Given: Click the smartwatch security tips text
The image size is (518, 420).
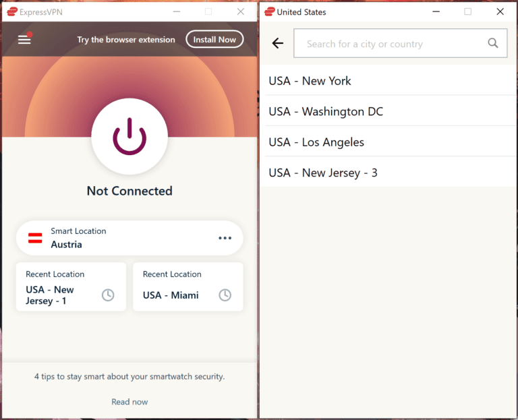Looking at the screenshot, I should 129,376.
